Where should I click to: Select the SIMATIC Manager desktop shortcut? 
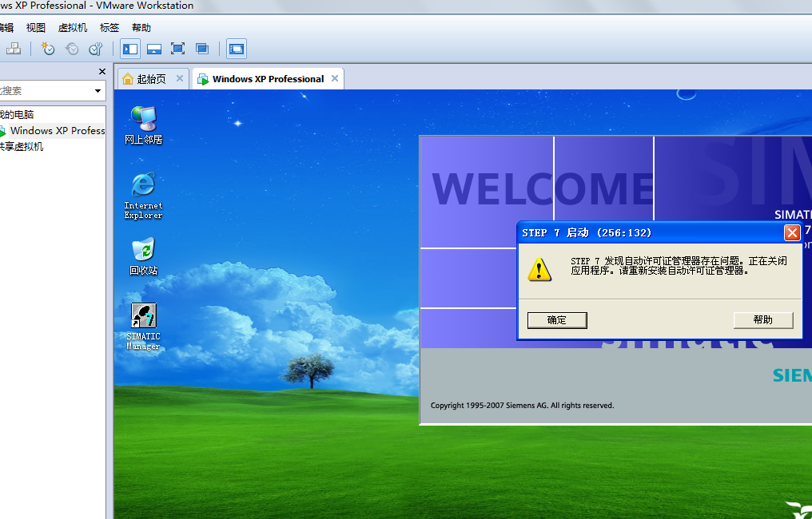click(143, 327)
